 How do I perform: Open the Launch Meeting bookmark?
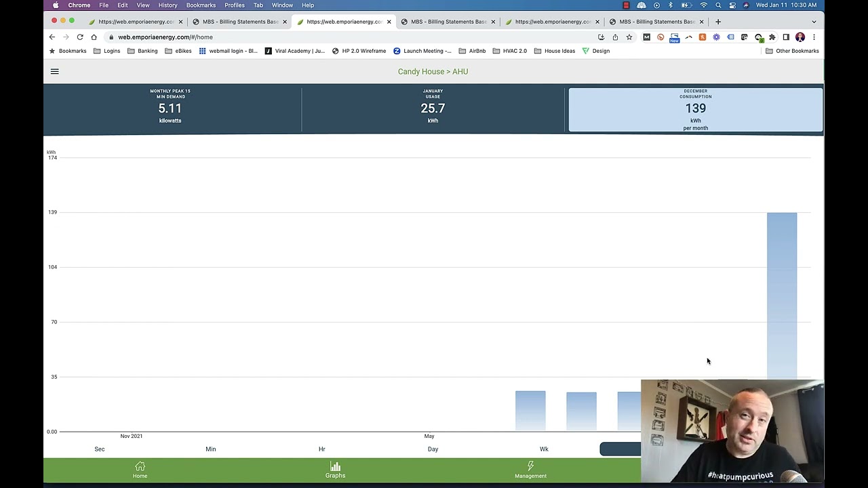(422, 51)
